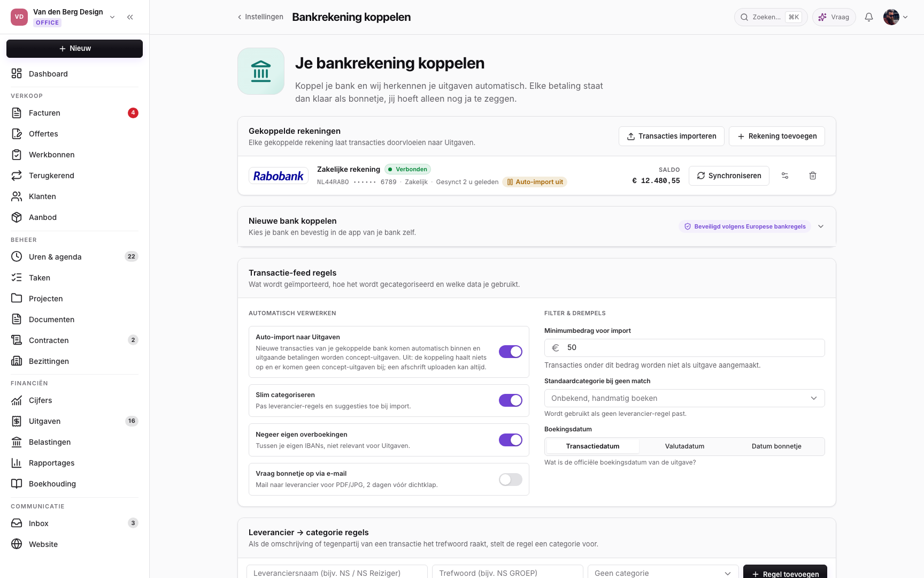Click the Website globe icon
Viewport: 924px width, 578px height.
coord(17,544)
